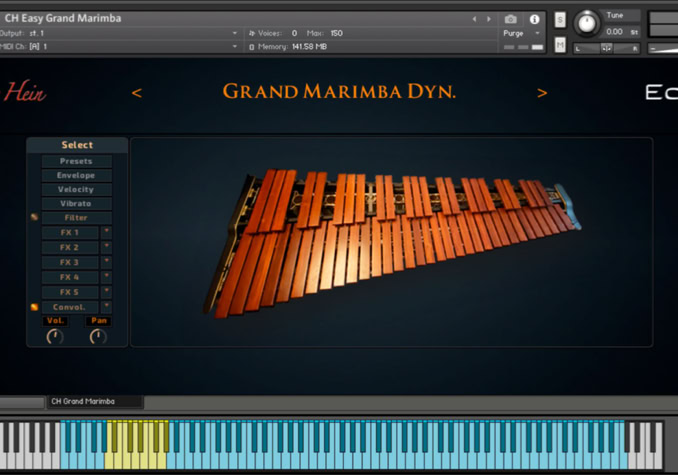Solo the instrument with S button
This screenshot has width=678, height=475.
[x=560, y=20]
